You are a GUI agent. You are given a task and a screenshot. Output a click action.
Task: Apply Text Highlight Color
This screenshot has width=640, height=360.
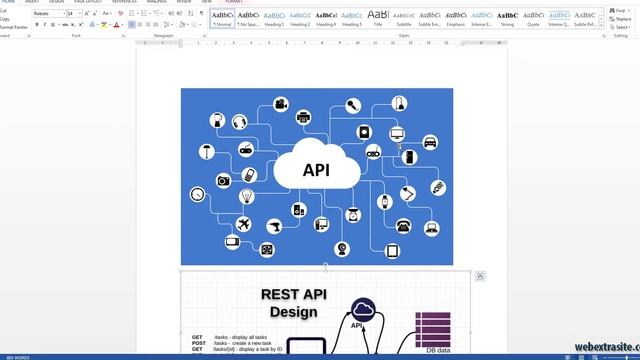pyautogui.click(x=104, y=25)
